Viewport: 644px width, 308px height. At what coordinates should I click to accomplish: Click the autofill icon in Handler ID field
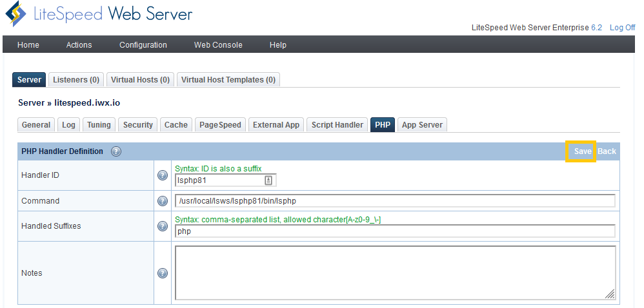[x=268, y=180]
